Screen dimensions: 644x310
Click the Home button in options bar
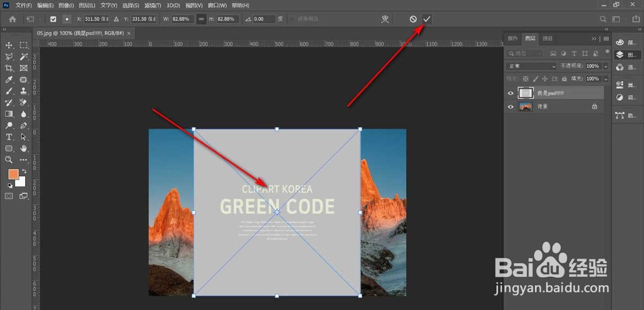[12, 19]
